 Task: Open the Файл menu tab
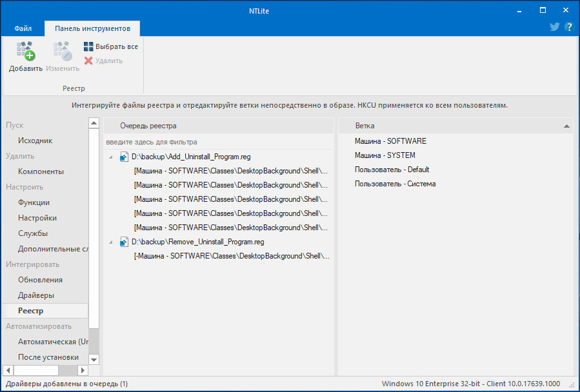coord(23,28)
